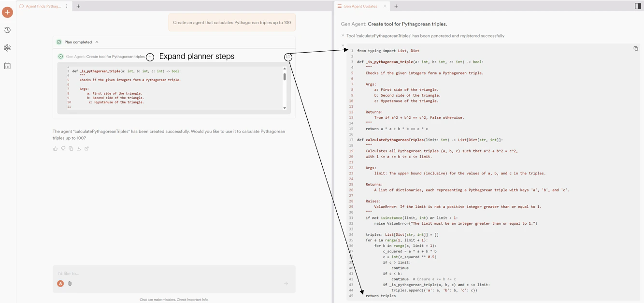This screenshot has height=303, width=644.
Task: Download the agent's response
Action: pyautogui.click(x=79, y=148)
